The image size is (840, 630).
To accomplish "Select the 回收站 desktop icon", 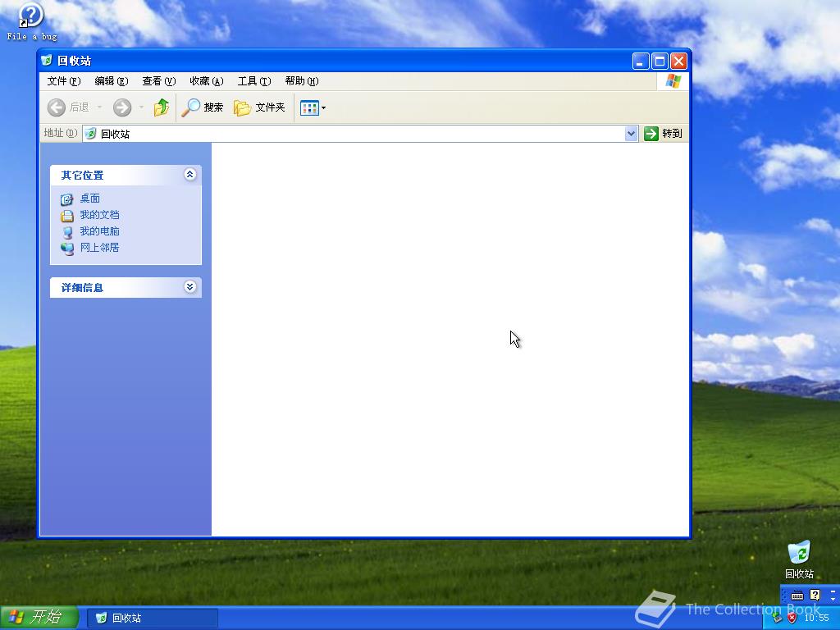I will (799, 559).
